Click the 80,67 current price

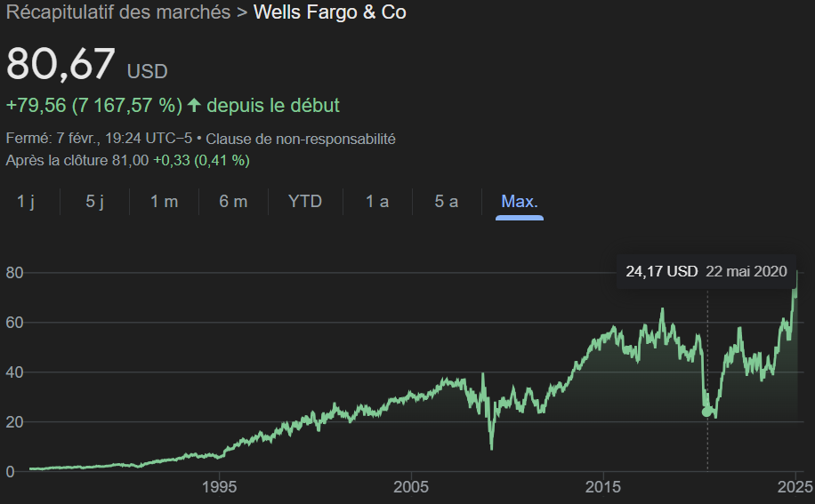pos(61,65)
